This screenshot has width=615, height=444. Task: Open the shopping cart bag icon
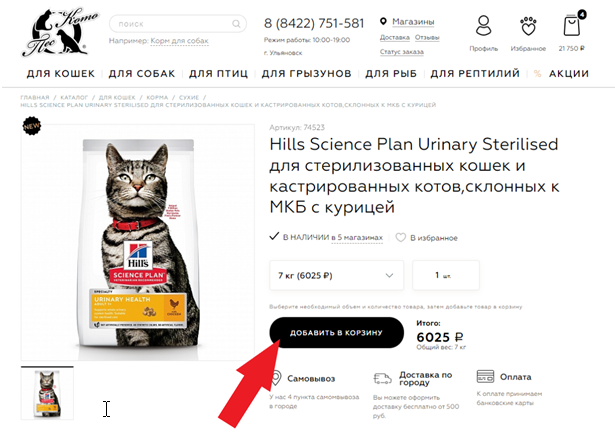click(572, 25)
